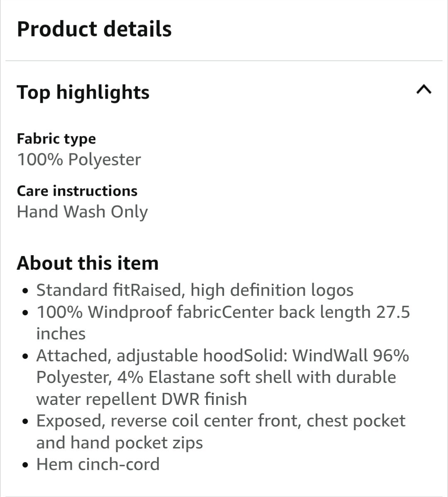Screen dimensions: 448x497
Task: Click the water repellent DWR finish line
Action: [x=141, y=399]
